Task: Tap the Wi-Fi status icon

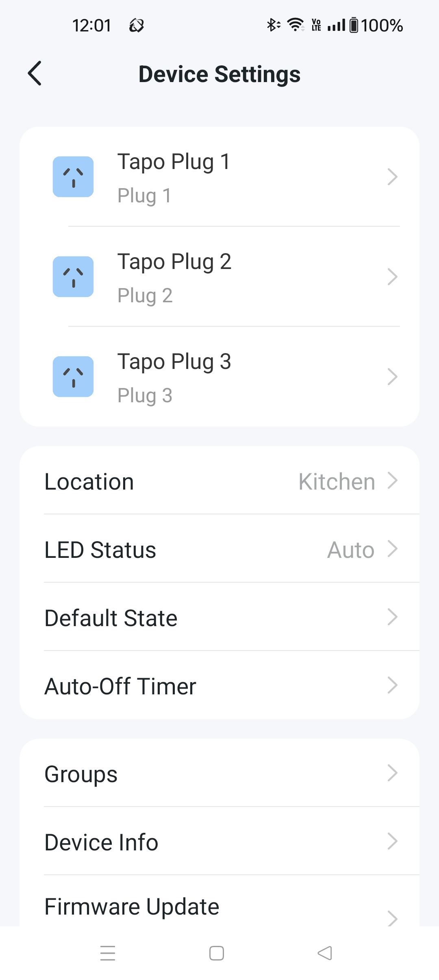Action: (x=296, y=25)
